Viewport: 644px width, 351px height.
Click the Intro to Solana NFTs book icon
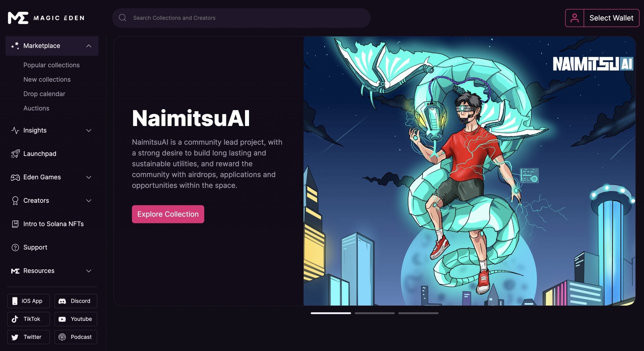[15, 224]
